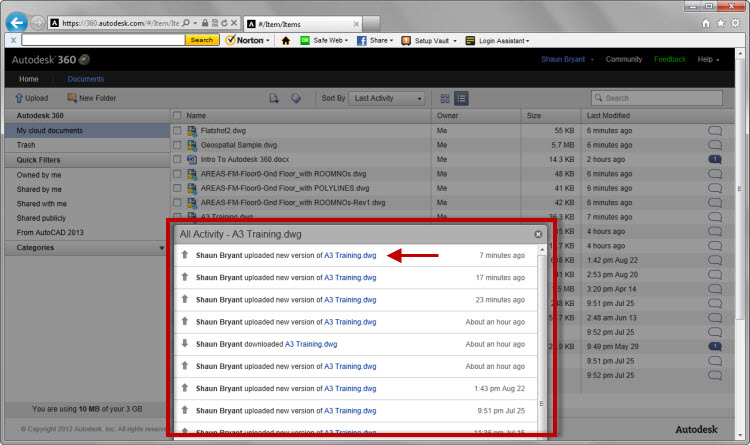Check the Intro To Autodesk 360.docx checkbox
750x445 pixels.
pyautogui.click(x=177, y=159)
